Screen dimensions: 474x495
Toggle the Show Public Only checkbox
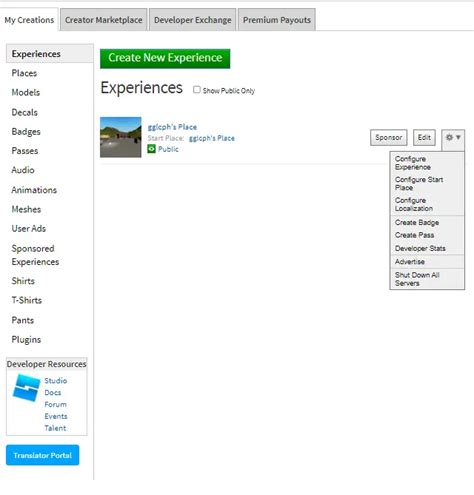click(x=197, y=90)
